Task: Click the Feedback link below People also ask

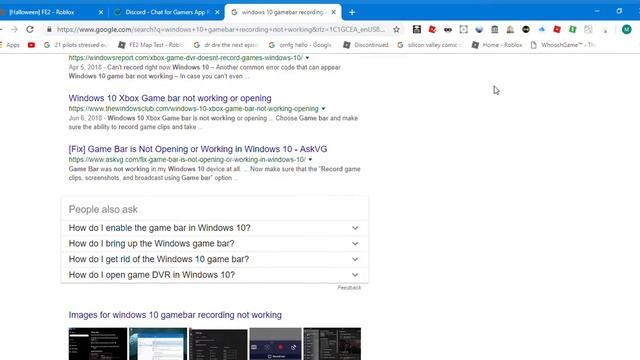Action: (349, 288)
